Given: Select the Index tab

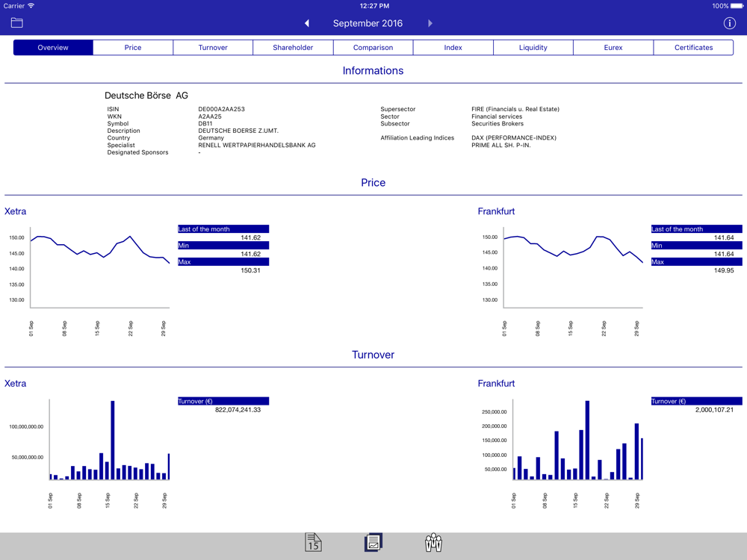Looking at the screenshot, I should click(x=453, y=48).
